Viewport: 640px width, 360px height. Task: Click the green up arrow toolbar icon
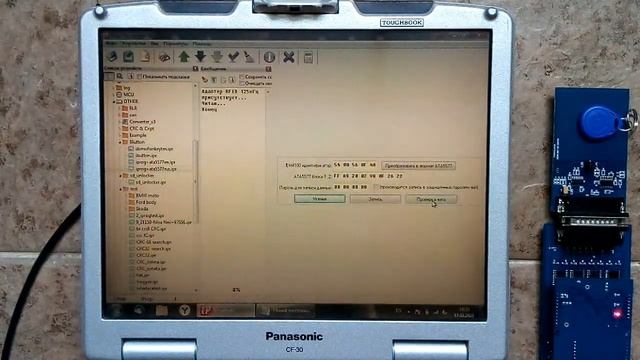[184, 57]
